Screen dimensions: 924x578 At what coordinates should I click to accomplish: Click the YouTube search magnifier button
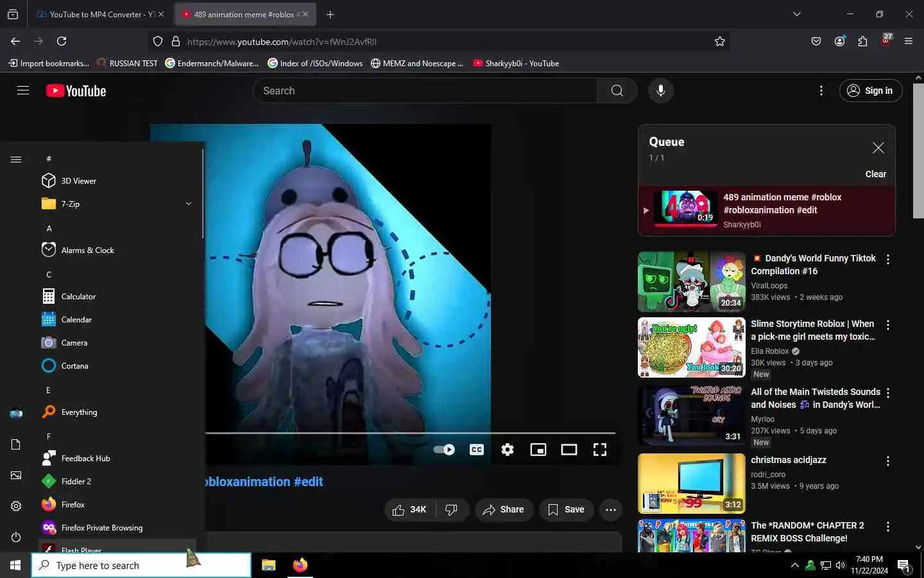(617, 91)
